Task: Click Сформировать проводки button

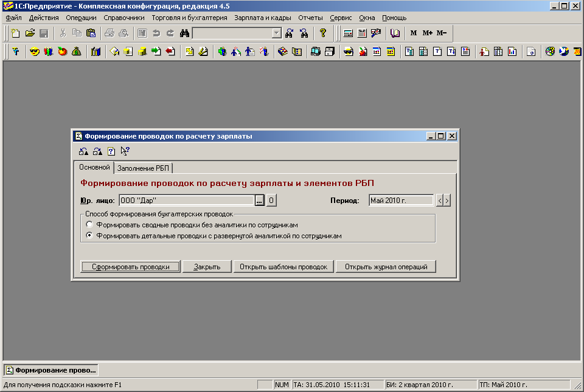Action: click(x=130, y=267)
